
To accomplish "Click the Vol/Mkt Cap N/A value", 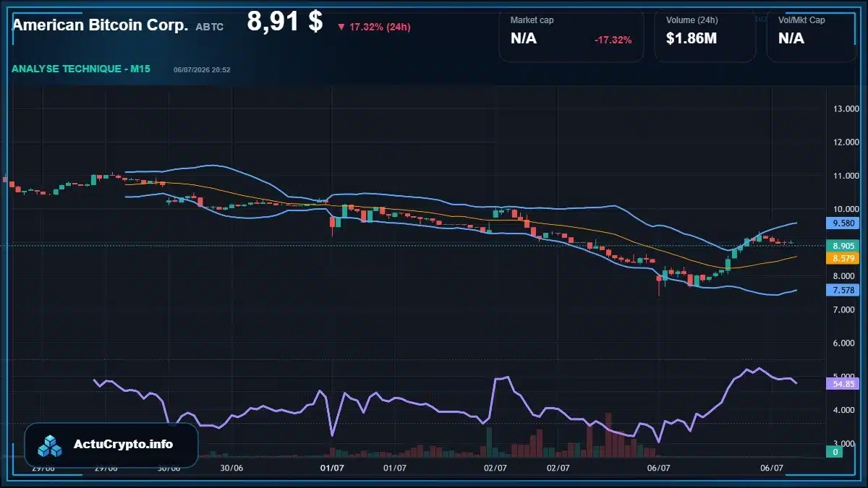I will point(791,39).
